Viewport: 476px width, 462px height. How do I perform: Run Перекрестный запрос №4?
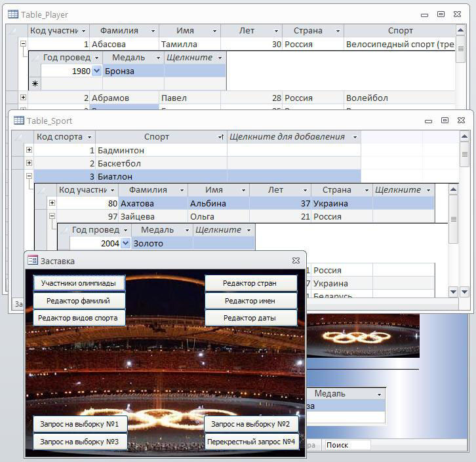[251, 442]
